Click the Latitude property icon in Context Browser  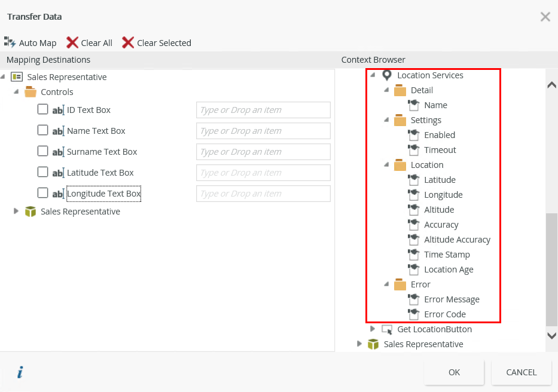coord(414,180)
